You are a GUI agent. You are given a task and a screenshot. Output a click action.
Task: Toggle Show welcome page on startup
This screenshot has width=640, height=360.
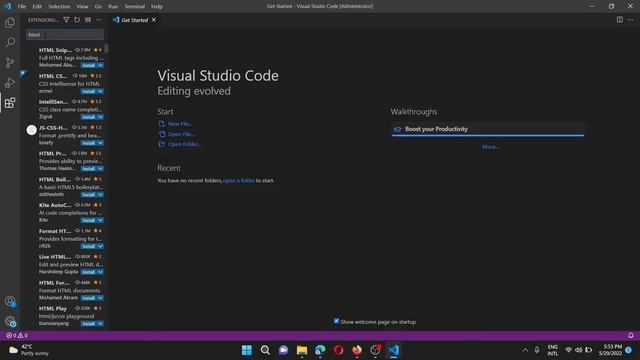336,321
